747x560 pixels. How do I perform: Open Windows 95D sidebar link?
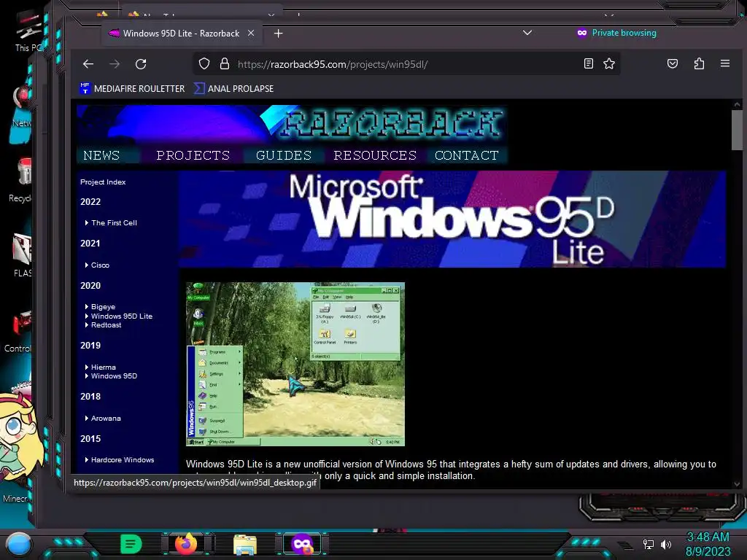click(x=114, y=376)
